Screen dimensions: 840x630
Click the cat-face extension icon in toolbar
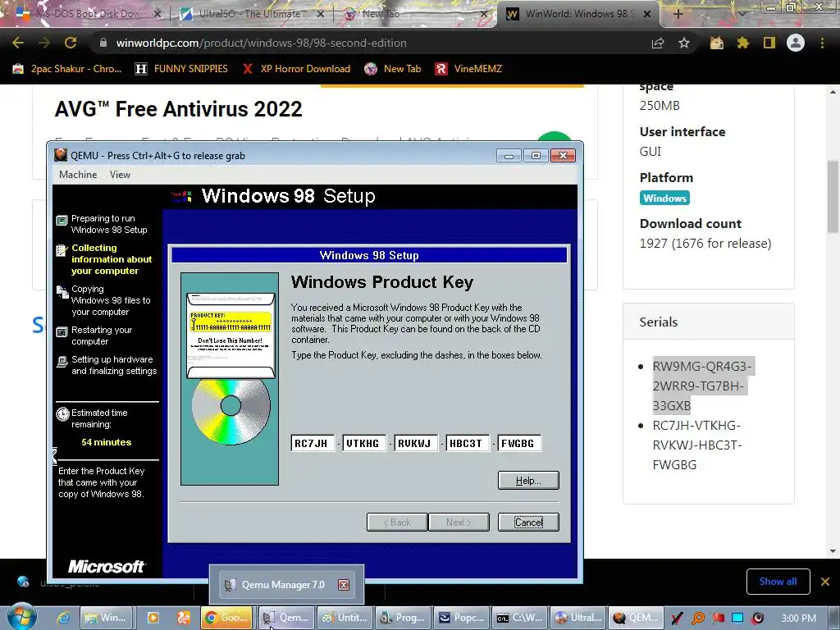(x=716, y=43)
